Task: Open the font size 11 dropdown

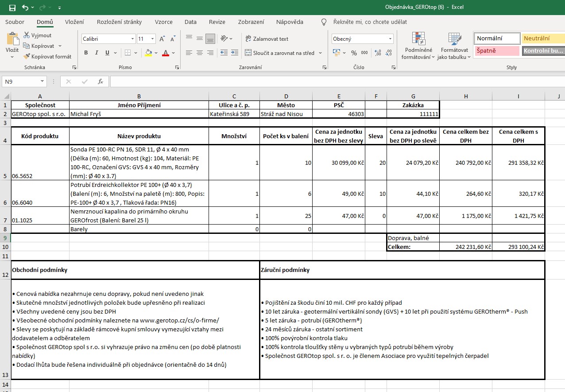Action: pyautogui.click(x=153, y=39)
